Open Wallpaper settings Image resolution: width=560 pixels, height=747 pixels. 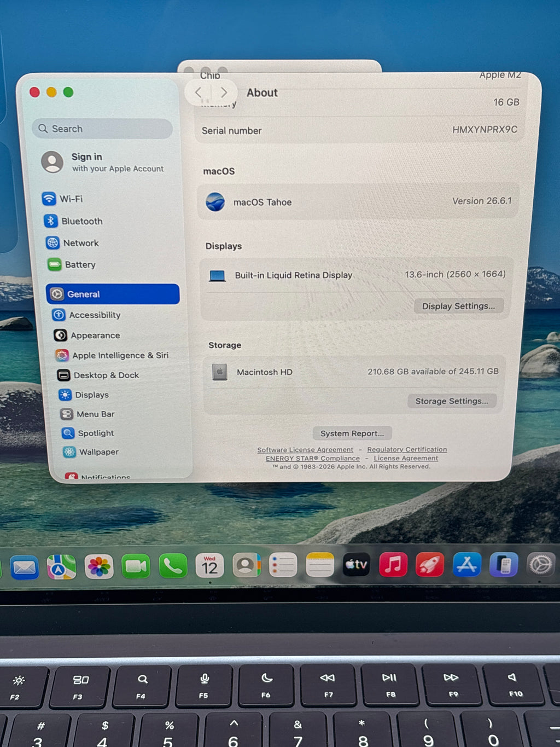(91, 452)
